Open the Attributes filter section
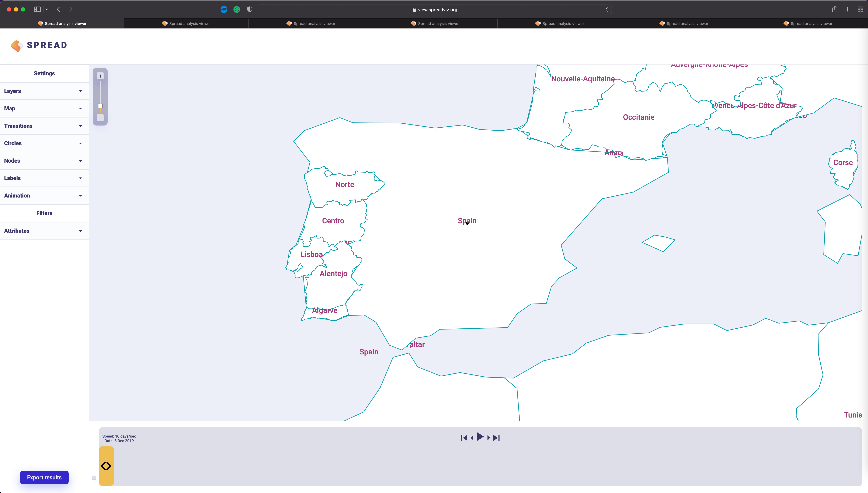868x493 pixels. point(44,231)
